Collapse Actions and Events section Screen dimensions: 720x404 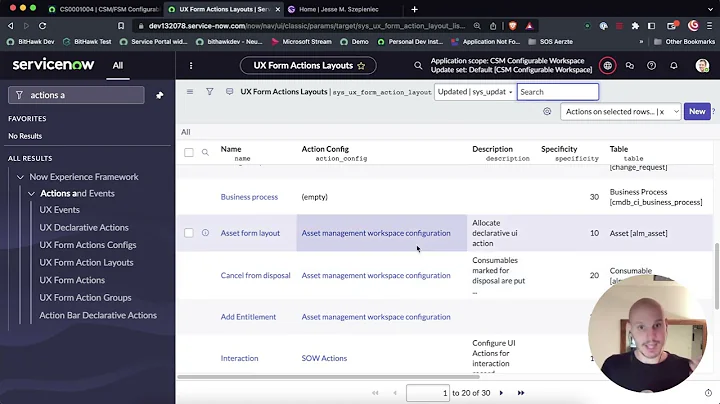coord(31,194)
